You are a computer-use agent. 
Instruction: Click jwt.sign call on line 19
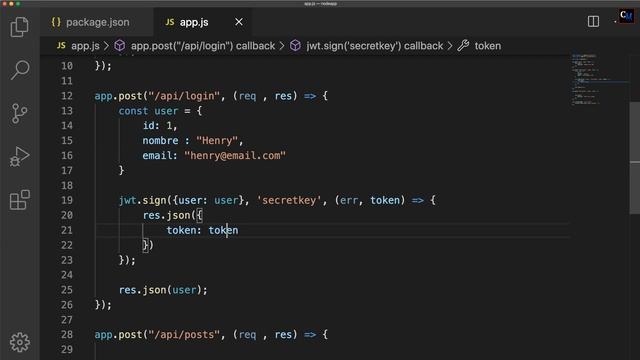coord(142,200)
